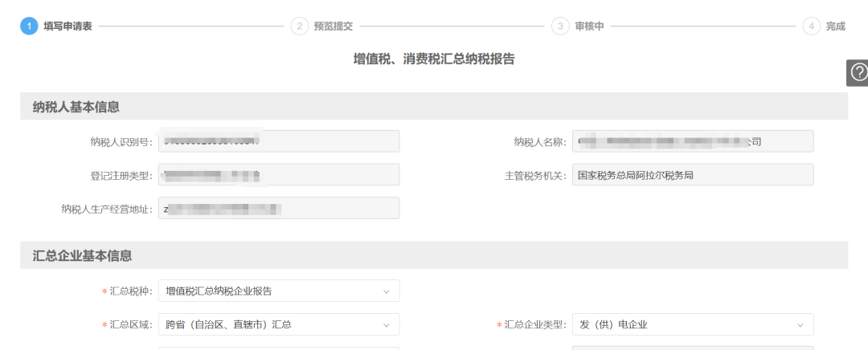The width and height of the screenshot is (868, 350).
Task: Click the 审核中 step label
Action: pos(589,26)
